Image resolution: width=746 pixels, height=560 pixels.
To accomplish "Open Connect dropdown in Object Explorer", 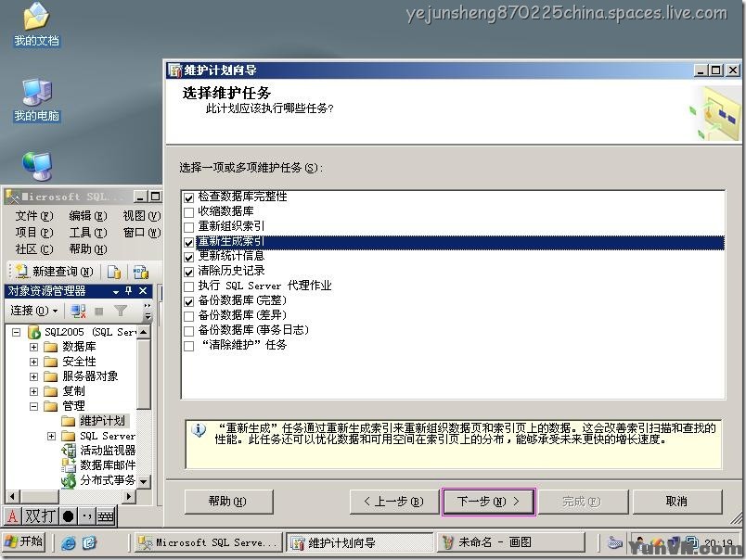I will pos(34,311).
